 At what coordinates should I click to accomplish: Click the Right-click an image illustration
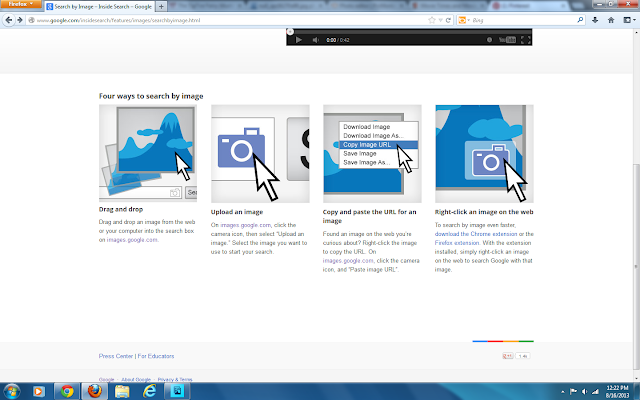[484, 153]
